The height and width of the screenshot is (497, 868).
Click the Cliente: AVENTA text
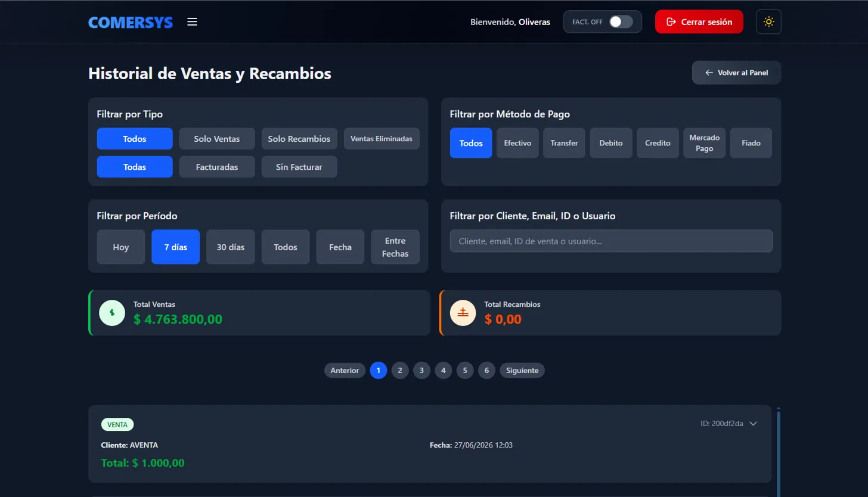(x=129, y=445)
